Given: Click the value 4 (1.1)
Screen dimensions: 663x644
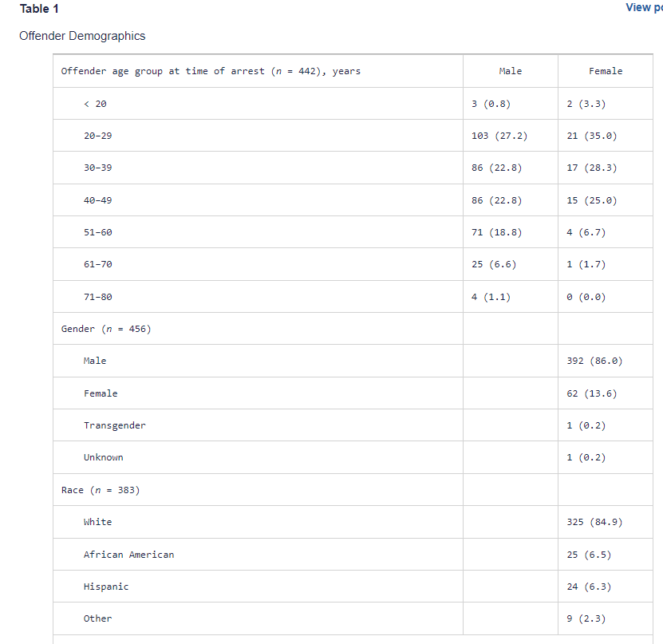Looking at the screenshot, I should pyautogui.click(x=491, y=297).
